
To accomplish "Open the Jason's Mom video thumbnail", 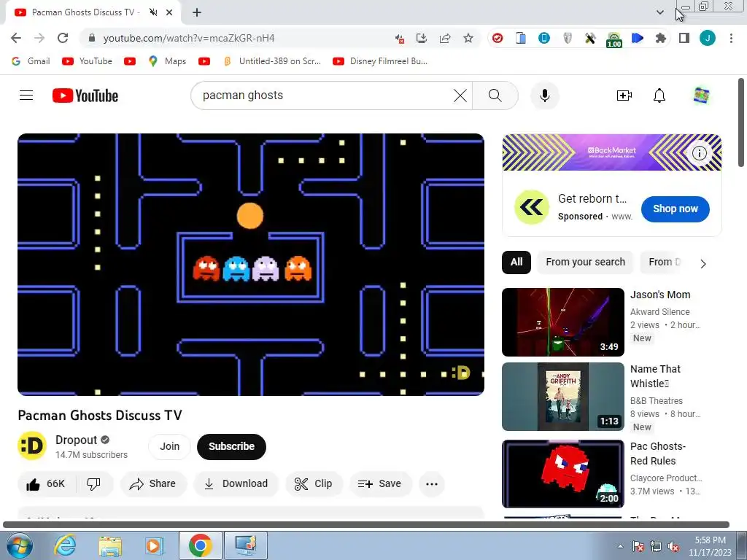I will (562, 322).
